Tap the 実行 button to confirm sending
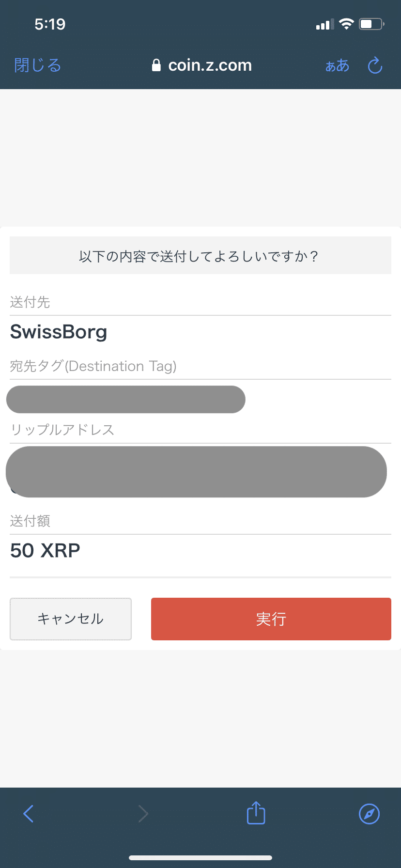Viewport: 401px width, 868px height. [271, 619]
